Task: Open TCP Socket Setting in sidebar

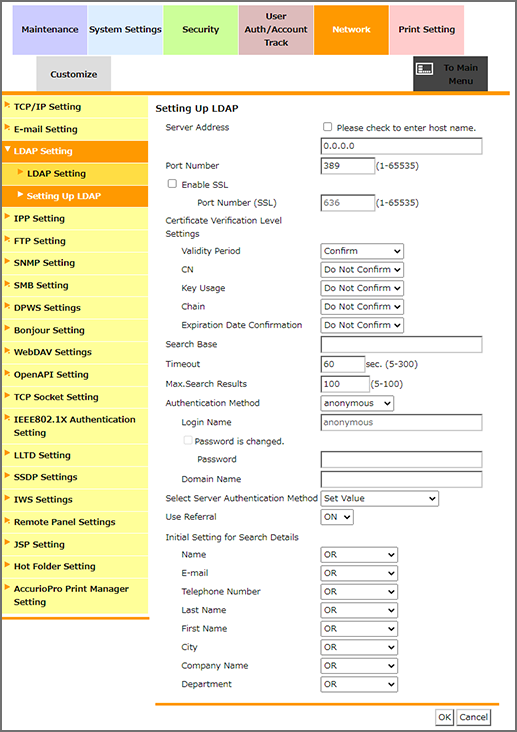Action: point(75,397)
